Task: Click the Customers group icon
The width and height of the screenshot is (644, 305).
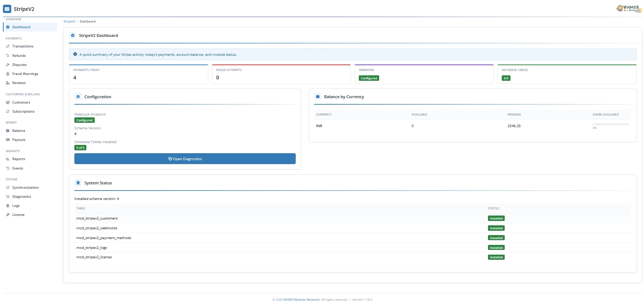Action: point(8,103)
